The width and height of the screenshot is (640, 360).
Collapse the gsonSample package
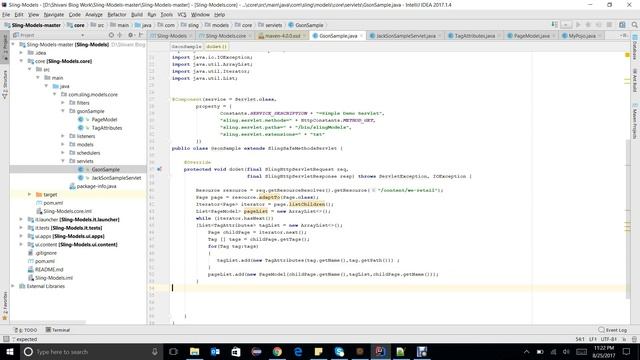pyautogui.click(x=63, y=111)
